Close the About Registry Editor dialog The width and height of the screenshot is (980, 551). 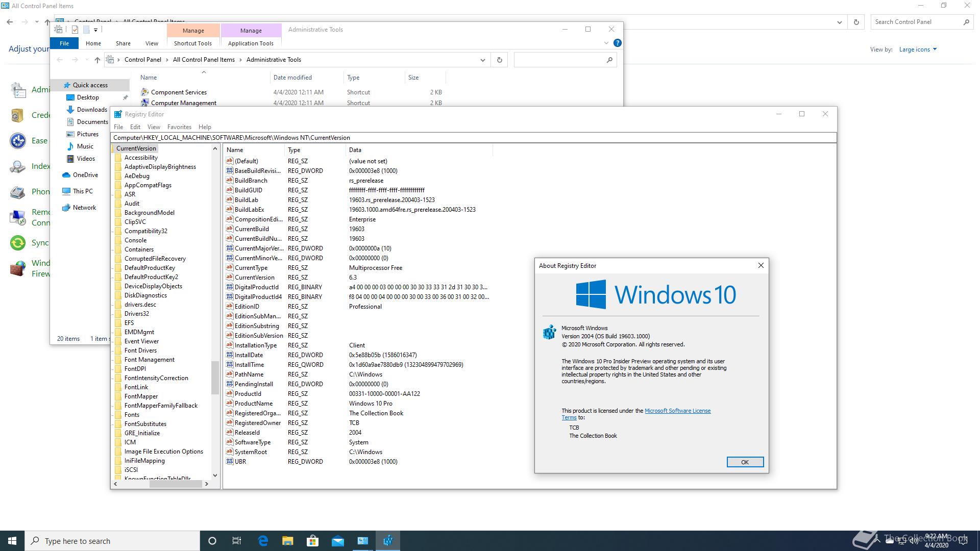[761, 265]
